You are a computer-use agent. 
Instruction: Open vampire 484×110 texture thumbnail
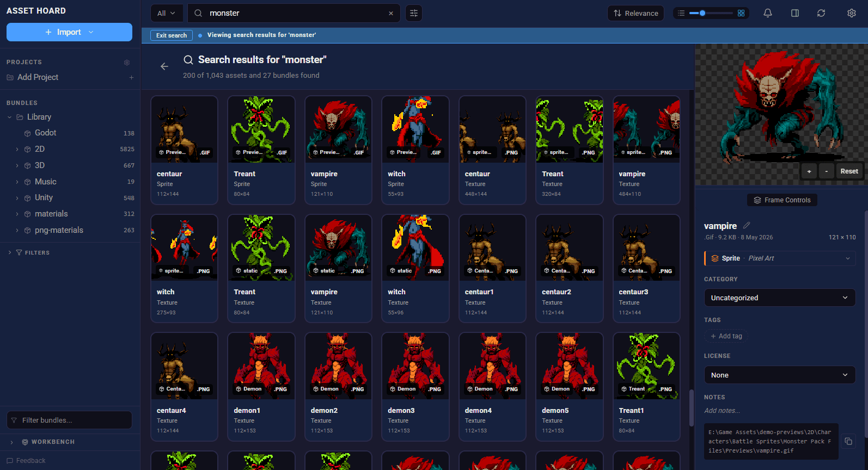tap(646, 129)
